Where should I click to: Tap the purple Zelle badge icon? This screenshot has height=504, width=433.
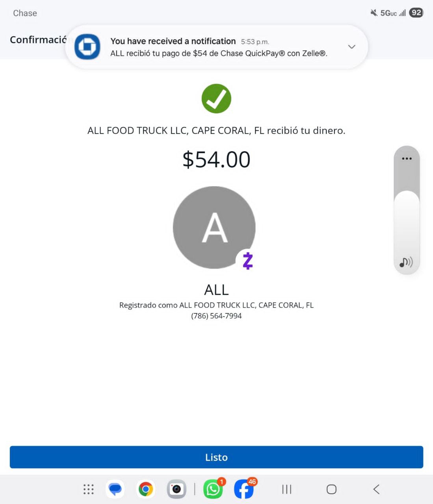[x=247, y=261]
